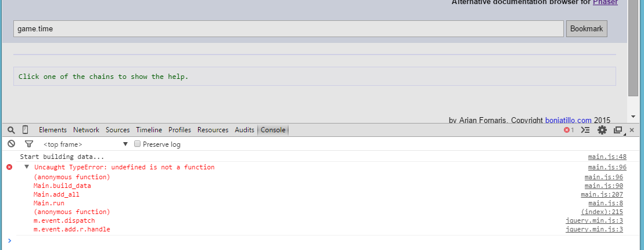
Task: Close the DevTools panel
Action: click(x=632, y=130)
